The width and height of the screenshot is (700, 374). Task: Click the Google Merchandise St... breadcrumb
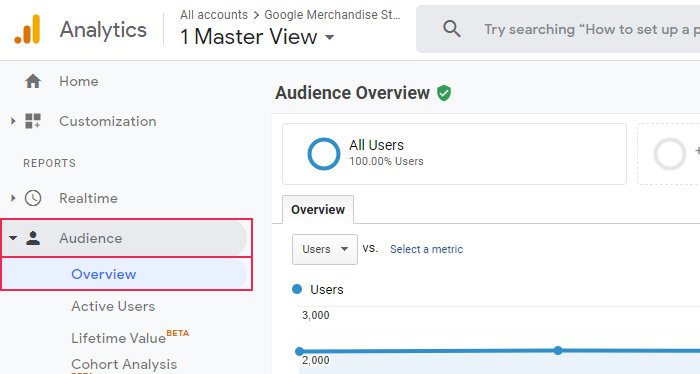tap(332, 15)
